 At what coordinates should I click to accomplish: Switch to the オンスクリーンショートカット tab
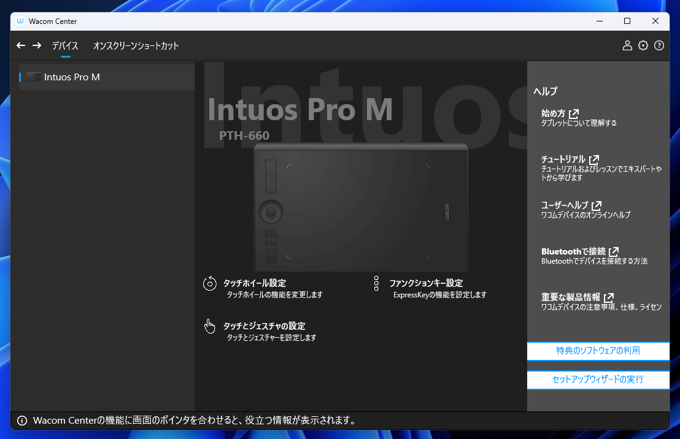136,46
